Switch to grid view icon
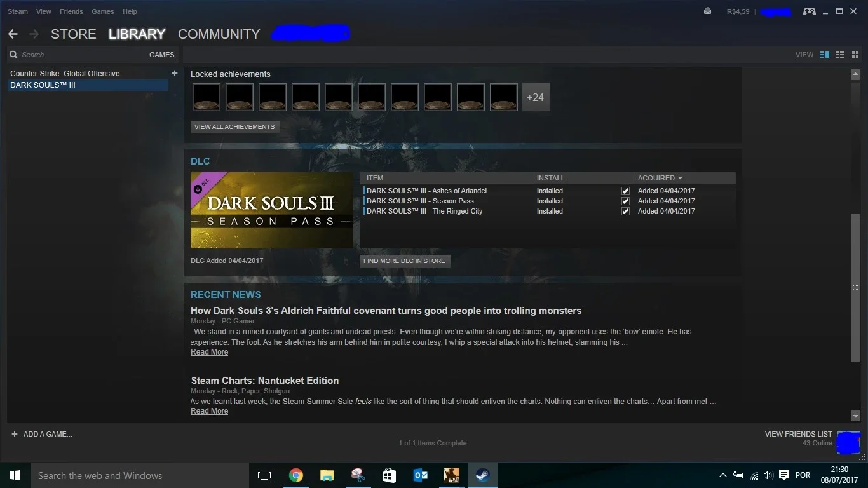 point(854,55)
